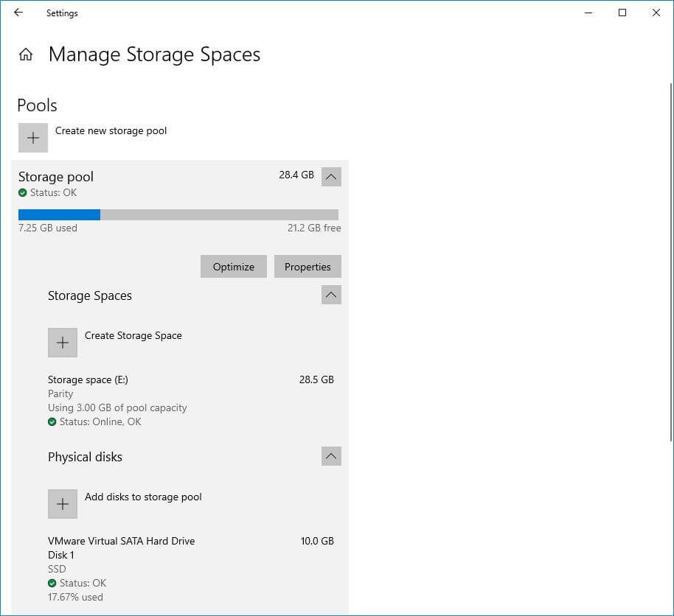Image resolution: width=674 pixels, height=616 pixels.
Task: Click the plus icon to Create Storage Space
Action: point(63,342)
